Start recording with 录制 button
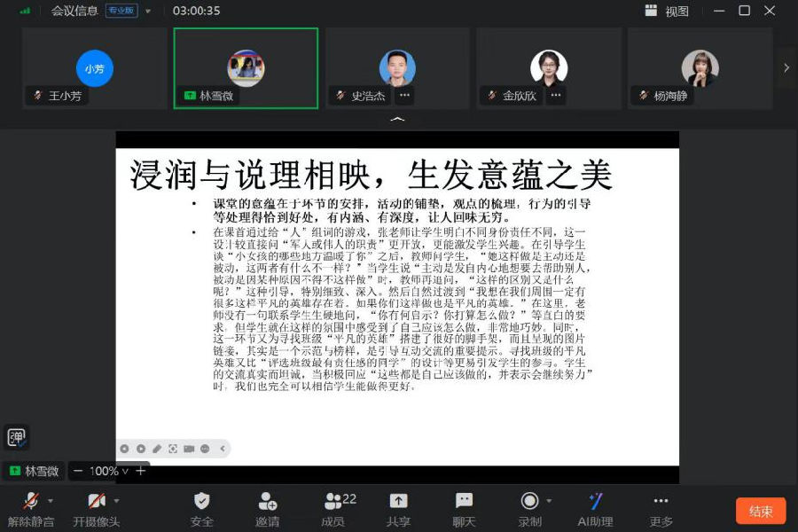Viewport: 798px width, 532px height. click(529, 509)
